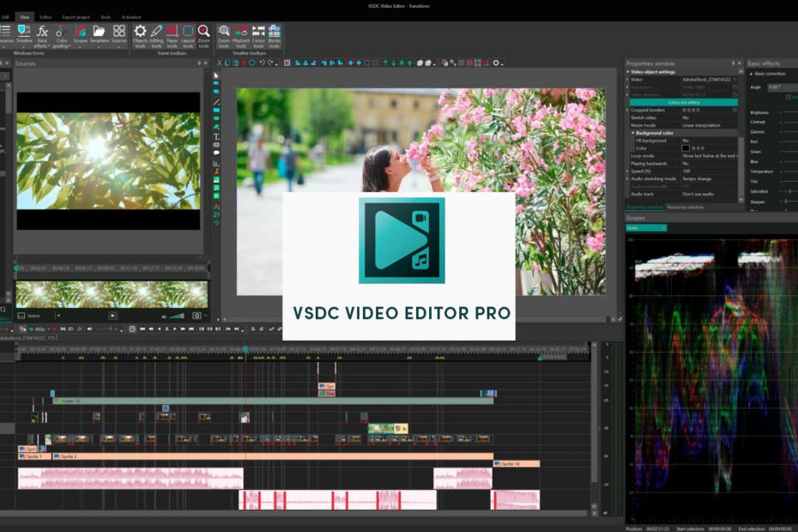This screenshot has width=798, height=532.
Task: Show the Layout tools toolbar
Action: [x=188, y=36]
